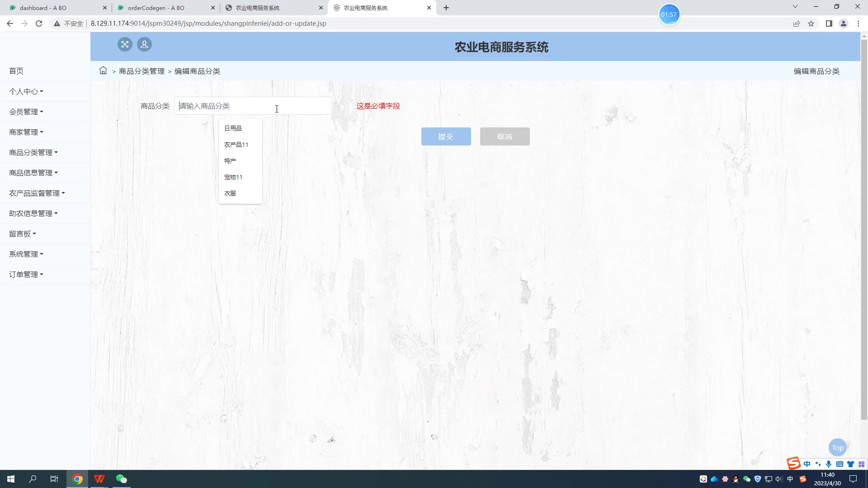Open browser side panel icon
This screenshot has height=488, width=868.
[x=829, y=23]
